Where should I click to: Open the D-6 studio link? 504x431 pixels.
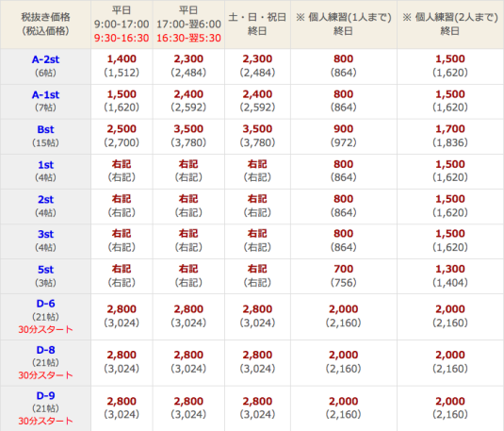coord(45,304)
